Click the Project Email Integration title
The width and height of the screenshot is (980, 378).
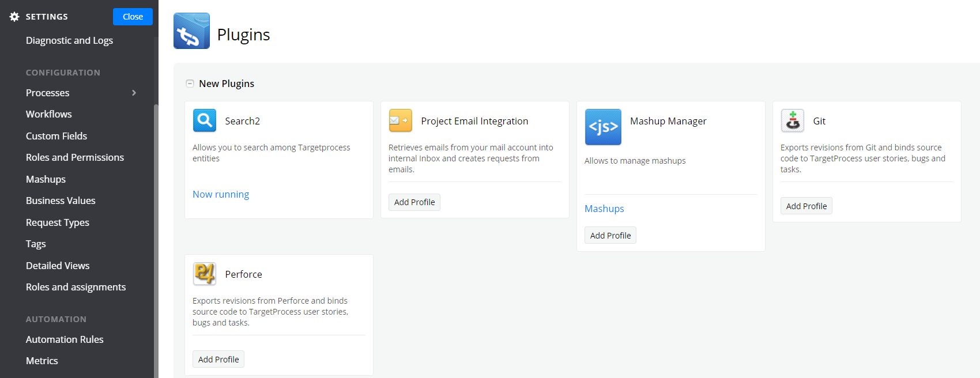(474, 121)
